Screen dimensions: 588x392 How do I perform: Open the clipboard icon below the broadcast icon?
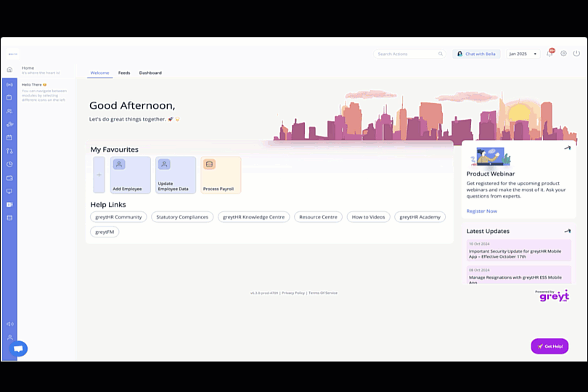pyautogui.click(x=9, y=97)
